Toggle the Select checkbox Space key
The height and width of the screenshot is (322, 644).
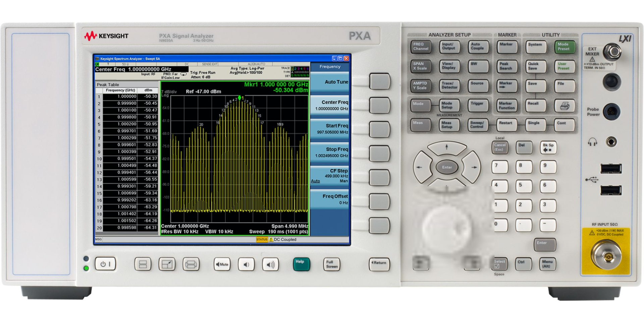[x=499, y=264]
